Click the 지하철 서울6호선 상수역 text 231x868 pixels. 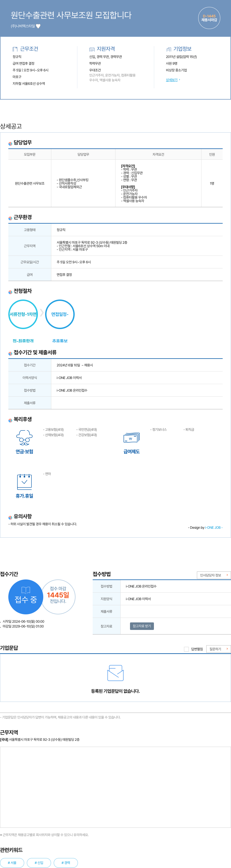coord(29,83)
